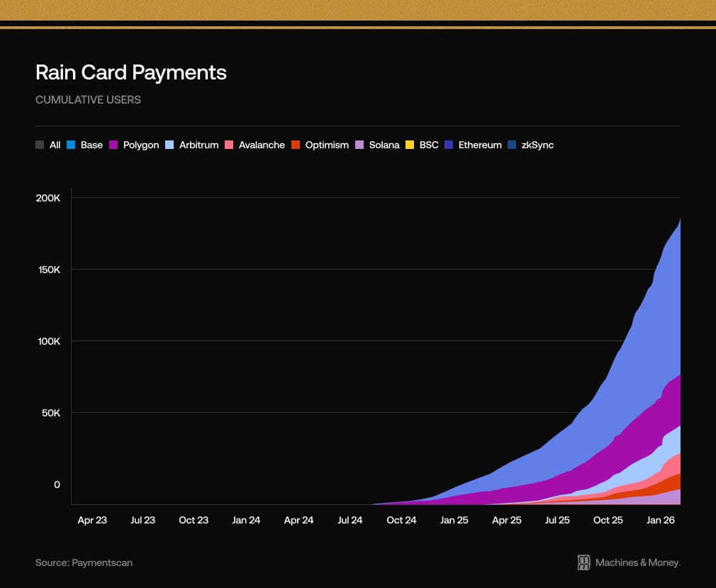Click the Jan 24 x-axis label
The image size is (716, 588).
click(x=246, y=520)
